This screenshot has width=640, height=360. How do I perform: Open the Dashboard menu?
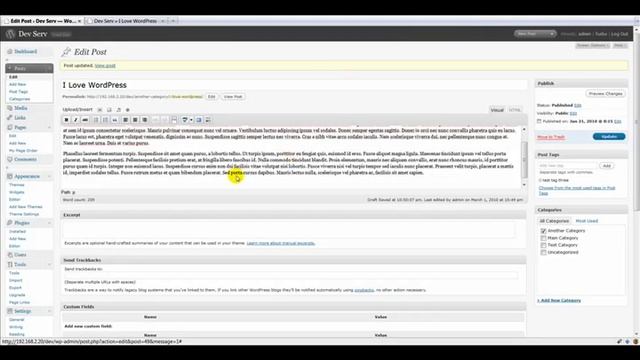[26, 51]
